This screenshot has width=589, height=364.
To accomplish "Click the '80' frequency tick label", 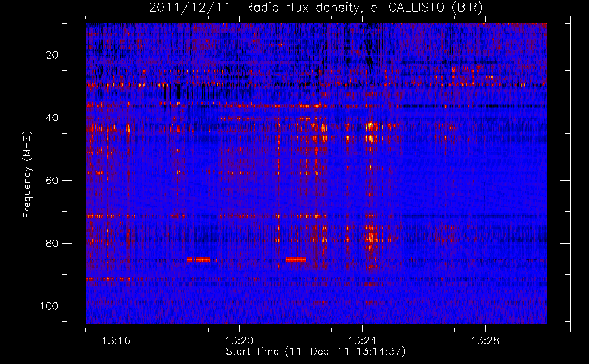I will [52, 243].
